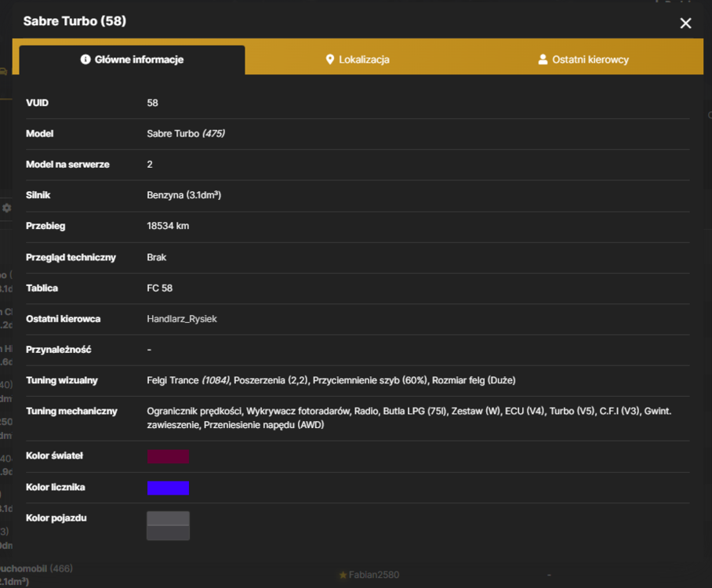Switch to the Główne informacje tab
The image size is (712, 588).
[133, 60]
